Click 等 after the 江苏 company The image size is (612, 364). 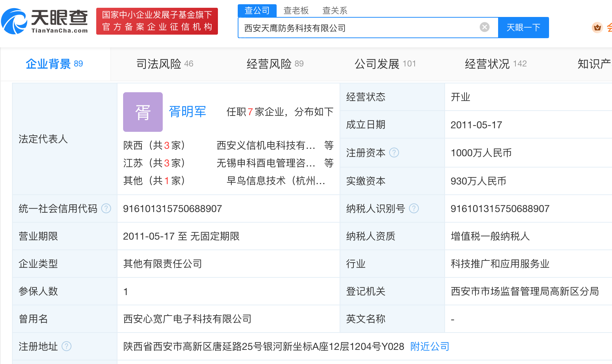[x=329, y=163]
